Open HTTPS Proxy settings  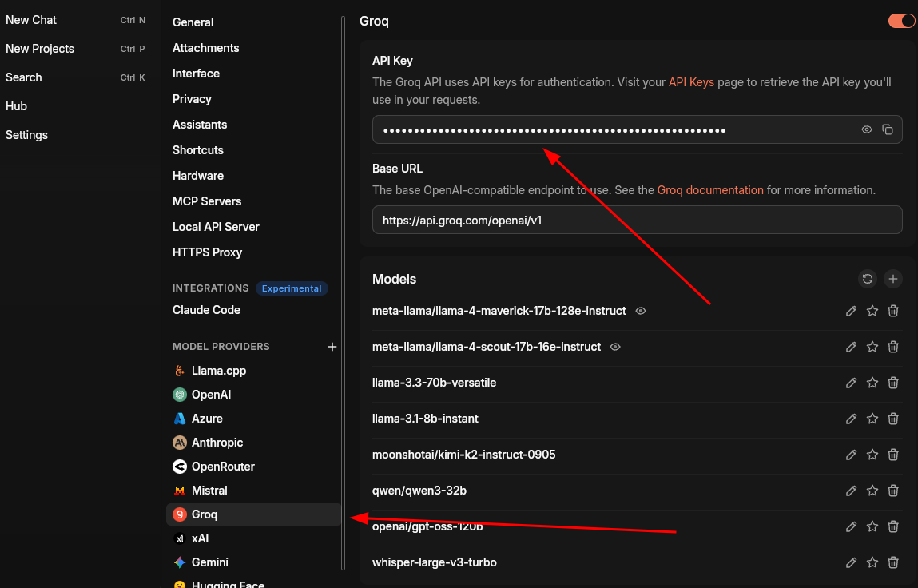207,252
